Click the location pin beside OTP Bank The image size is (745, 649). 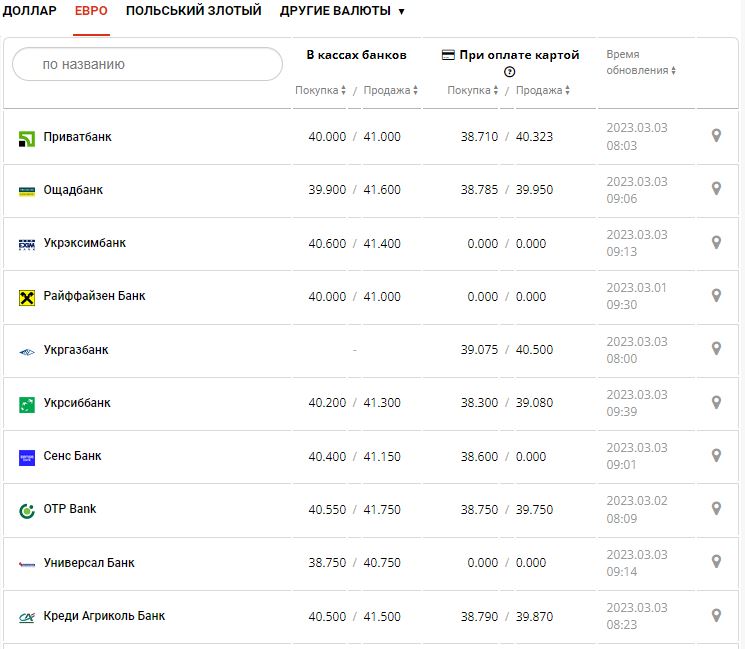(x=716, y=509)
